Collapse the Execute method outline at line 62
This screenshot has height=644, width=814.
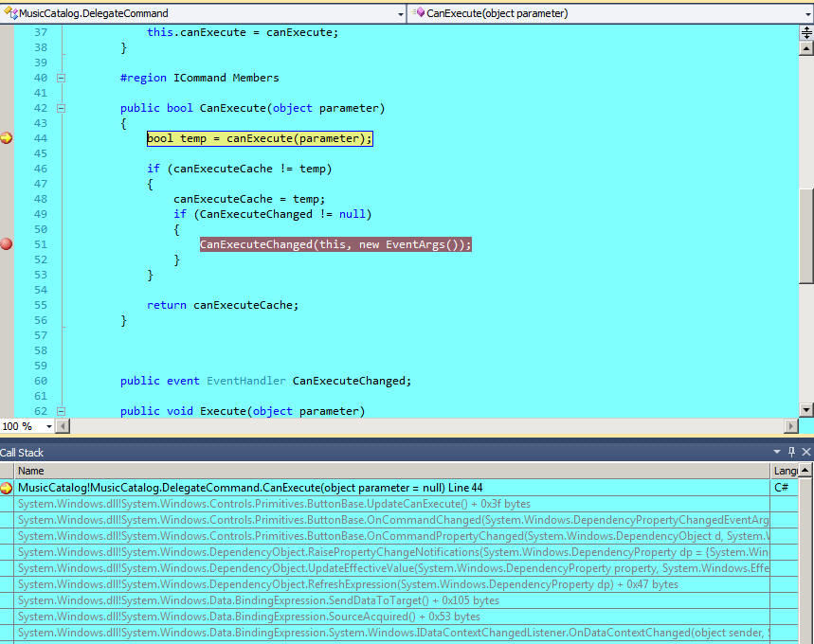tap(61, 411)
